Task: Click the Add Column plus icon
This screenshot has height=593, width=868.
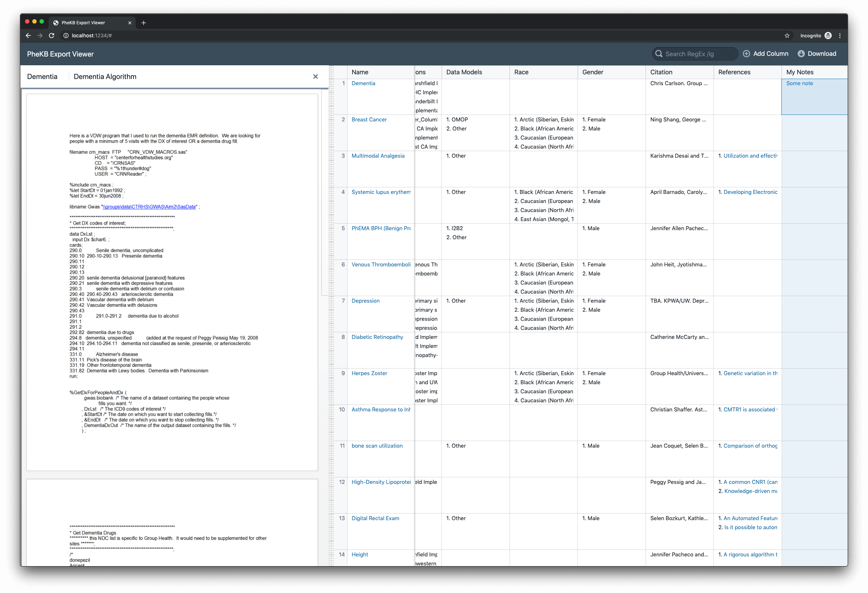Action: click(x=746, y=54)
